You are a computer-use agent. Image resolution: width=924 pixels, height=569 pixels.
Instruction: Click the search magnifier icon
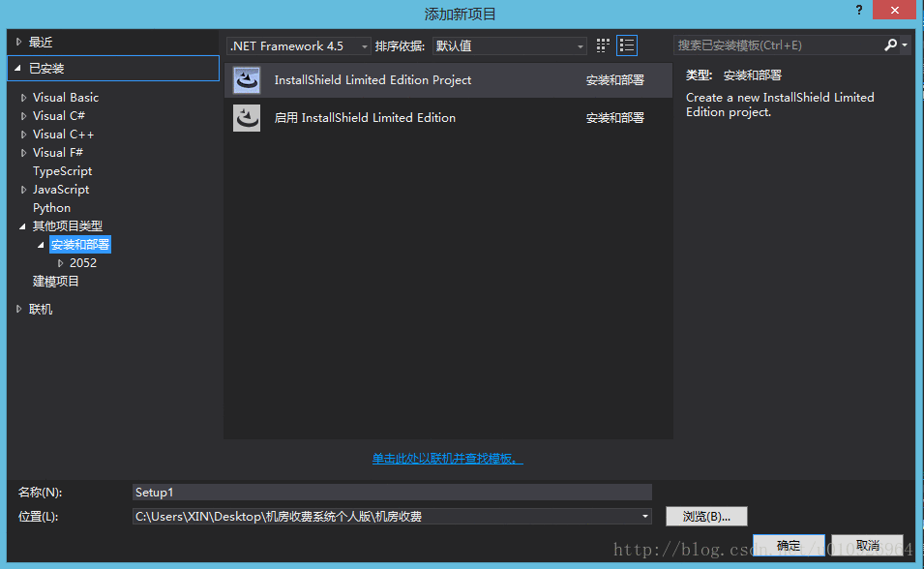[890, 45]
